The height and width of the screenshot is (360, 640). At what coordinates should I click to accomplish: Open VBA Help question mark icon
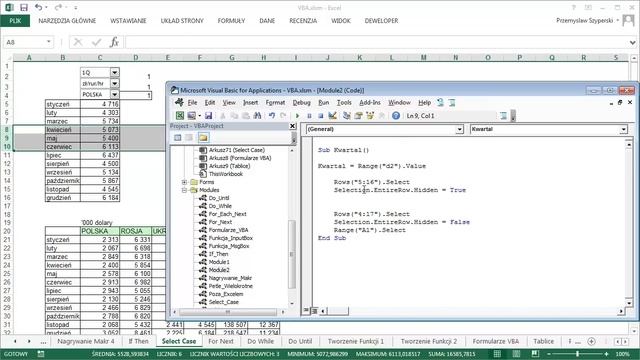point(396,116)
